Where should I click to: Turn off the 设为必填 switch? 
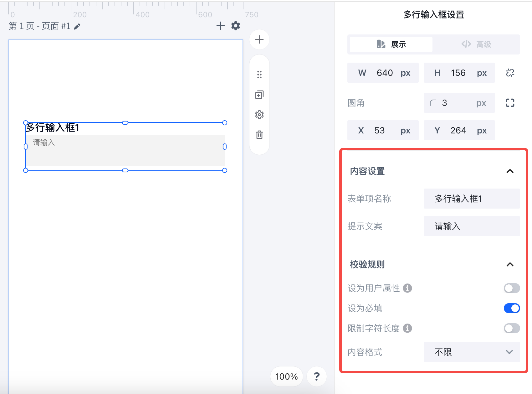click(x=512, y=308)
